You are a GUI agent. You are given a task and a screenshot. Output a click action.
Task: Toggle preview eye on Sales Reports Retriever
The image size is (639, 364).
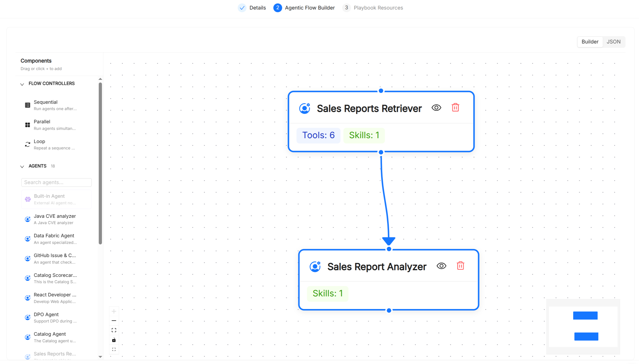(436, 108)
